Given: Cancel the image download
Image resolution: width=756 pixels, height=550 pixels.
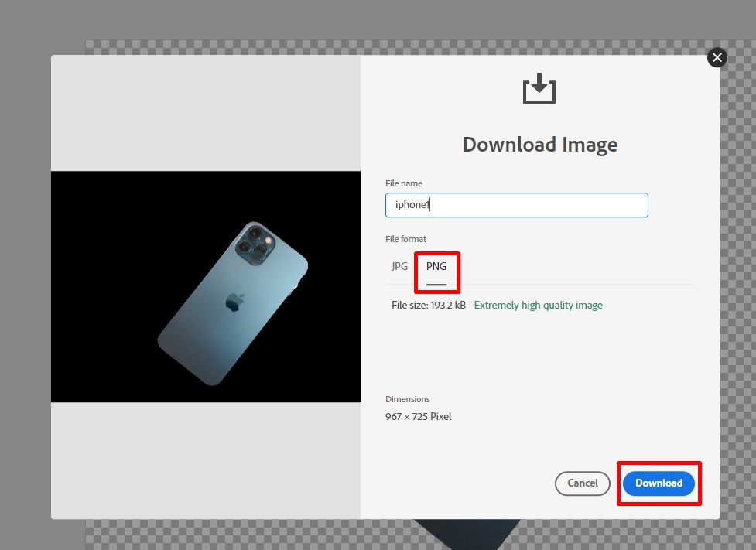Looking at the screenshot, I should coord(583,483).
